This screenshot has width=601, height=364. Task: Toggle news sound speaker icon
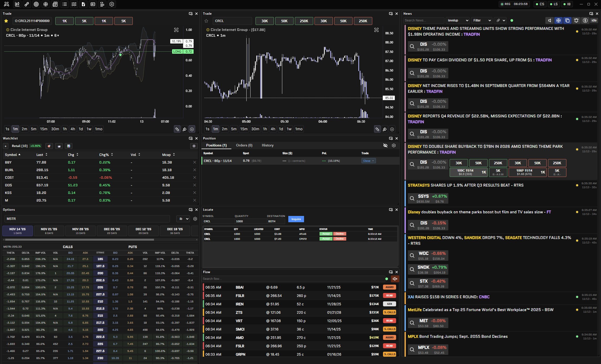(550, 20)
